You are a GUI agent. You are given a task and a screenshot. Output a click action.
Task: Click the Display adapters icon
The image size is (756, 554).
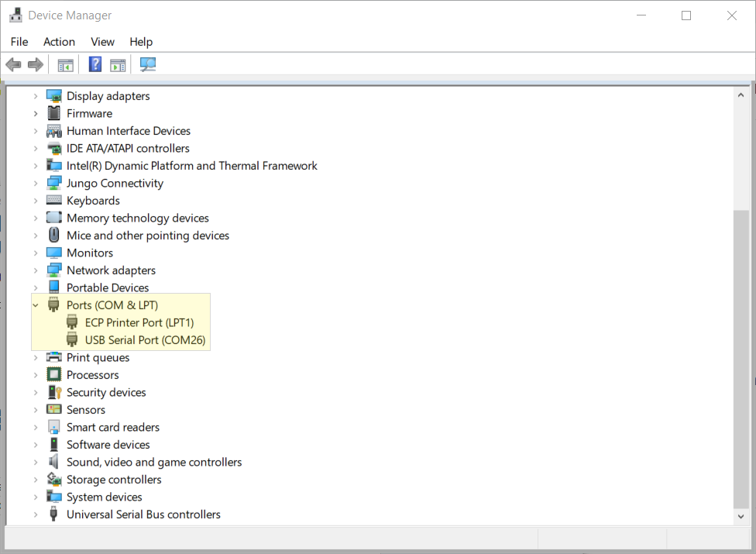pos(54,96)
